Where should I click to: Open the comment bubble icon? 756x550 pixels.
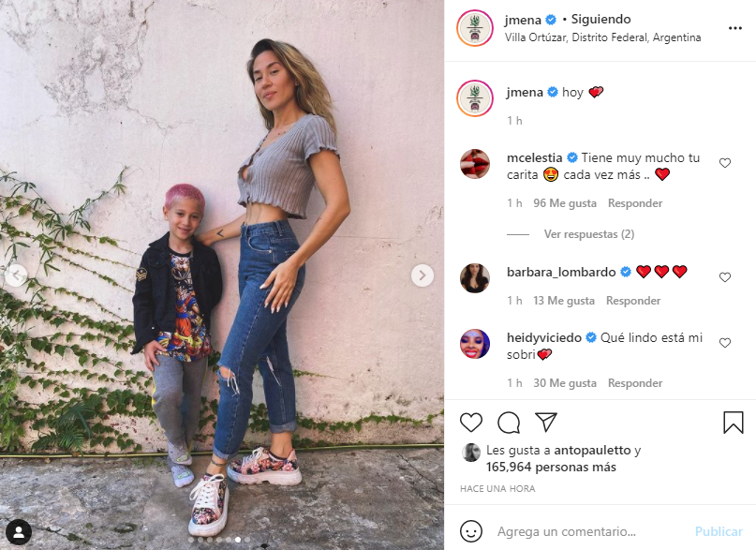509,423
